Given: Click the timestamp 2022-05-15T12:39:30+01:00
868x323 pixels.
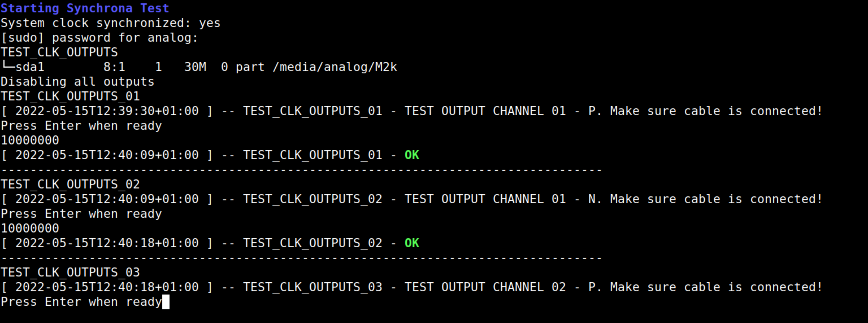Looking at the screenshot, I should click(107, 111).
